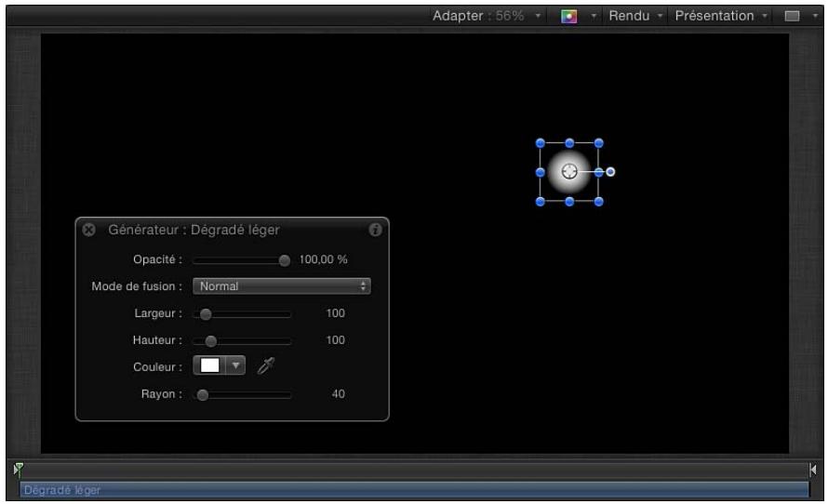
Task: Open the Rendu menu
Action: tap(635, 16)
